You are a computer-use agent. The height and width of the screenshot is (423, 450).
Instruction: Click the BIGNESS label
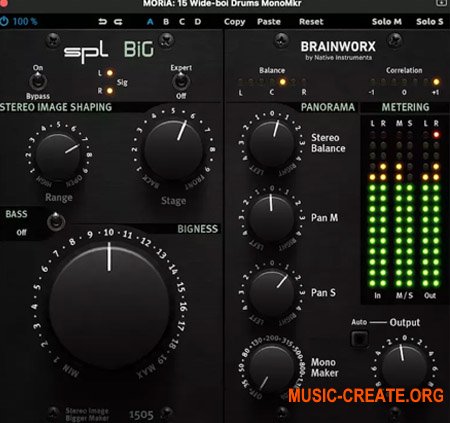click(x=197, y=229)
